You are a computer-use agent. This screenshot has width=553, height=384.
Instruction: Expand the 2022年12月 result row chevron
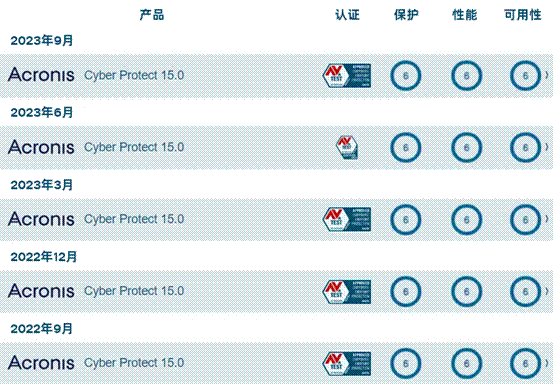click(x=547, y=291)
